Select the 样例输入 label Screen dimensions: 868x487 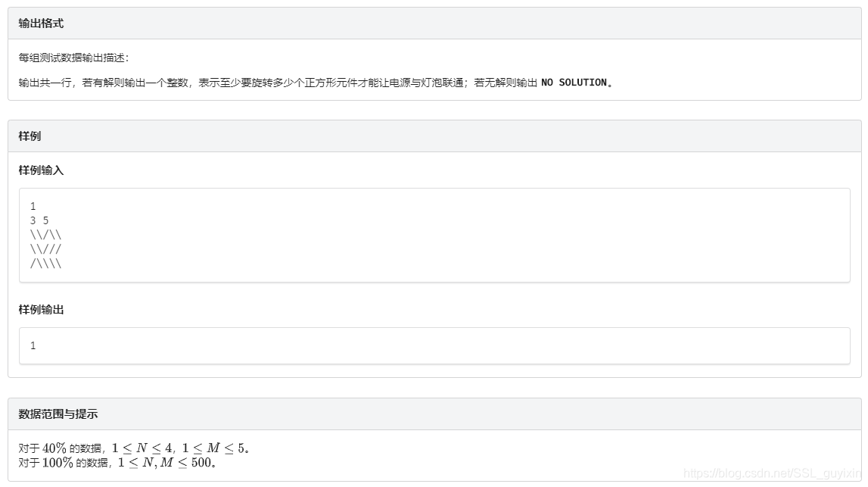[42, 170]
